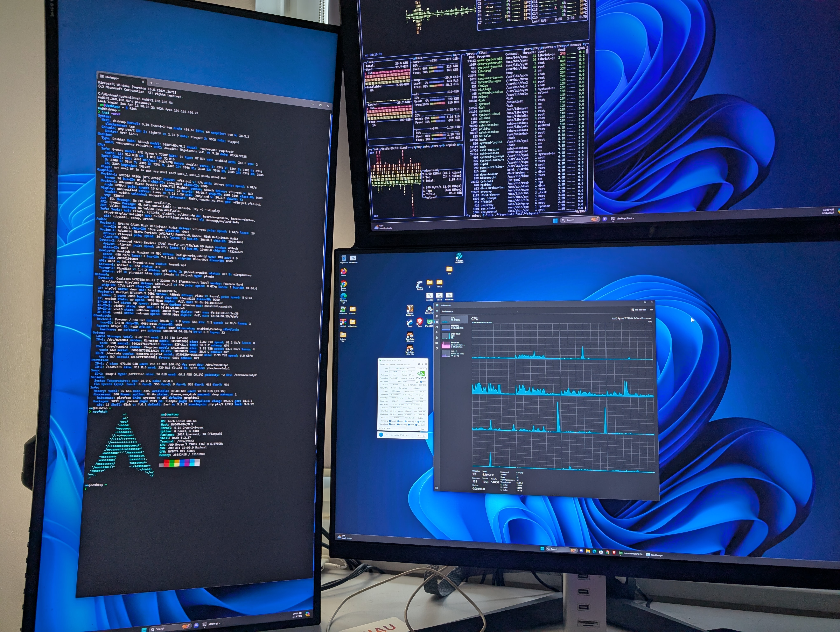Click Lookup button in GPU-Z
The width and height of the screenshot is (840, 632).
pos(421,369)
